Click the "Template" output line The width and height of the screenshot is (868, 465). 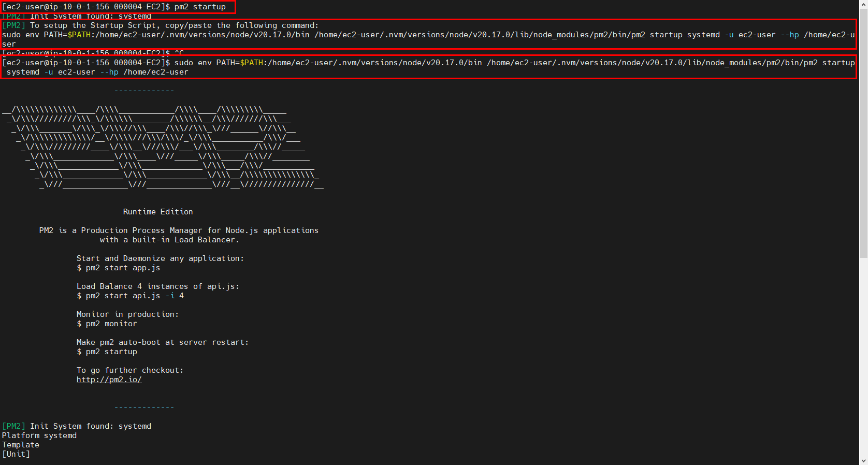[x=21, y=445]
